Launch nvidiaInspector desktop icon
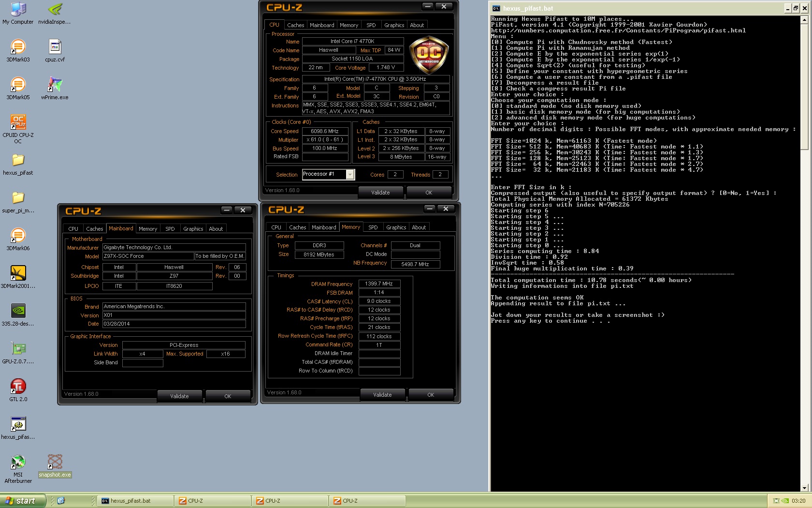Viewport: 812px width, 508px height. (x=55, y=13)
